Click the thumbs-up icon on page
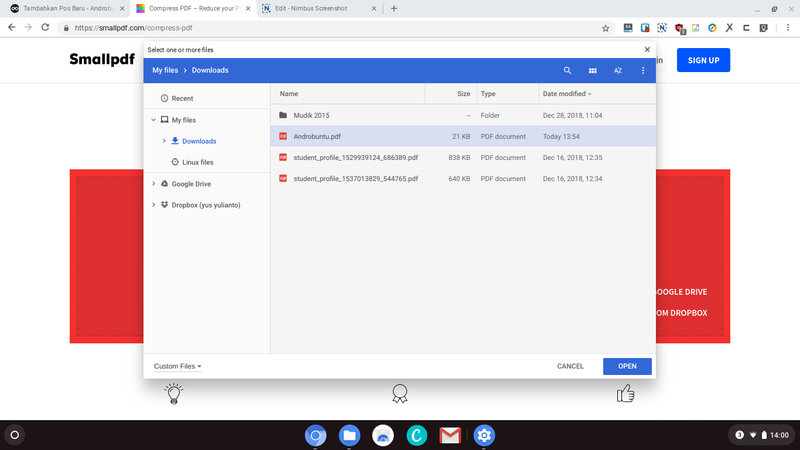 (x=626, y=394)
